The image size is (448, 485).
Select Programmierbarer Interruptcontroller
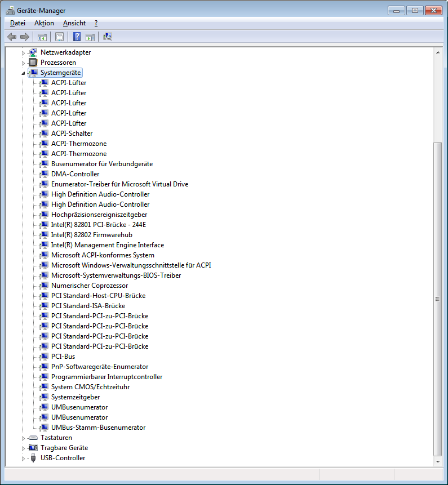(107, 377)
